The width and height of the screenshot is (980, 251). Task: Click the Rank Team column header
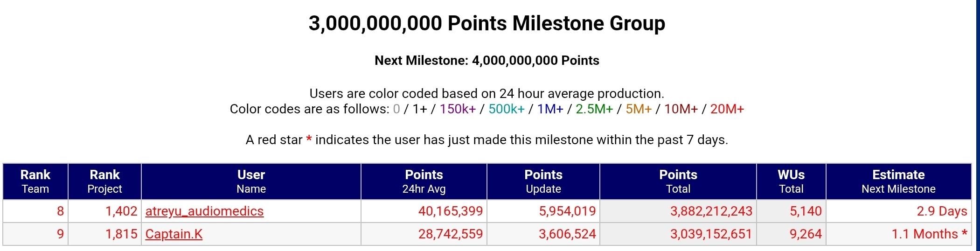click(x=35, y=181)
